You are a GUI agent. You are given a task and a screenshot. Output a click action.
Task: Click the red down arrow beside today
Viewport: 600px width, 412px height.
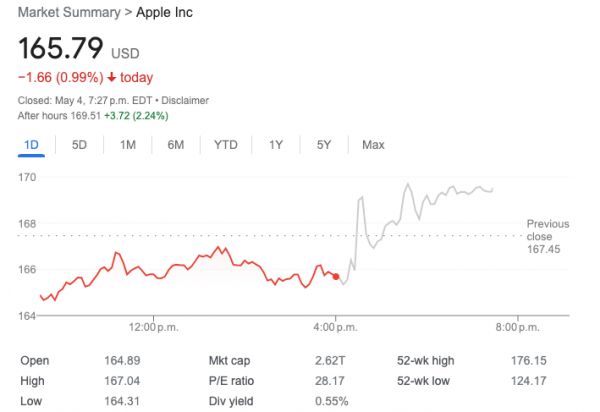(111, 77)
